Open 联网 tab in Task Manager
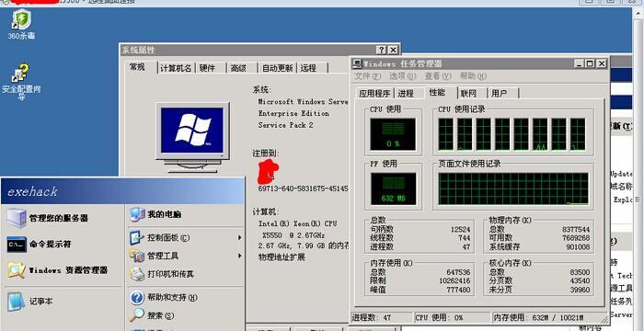 point(468,94)
